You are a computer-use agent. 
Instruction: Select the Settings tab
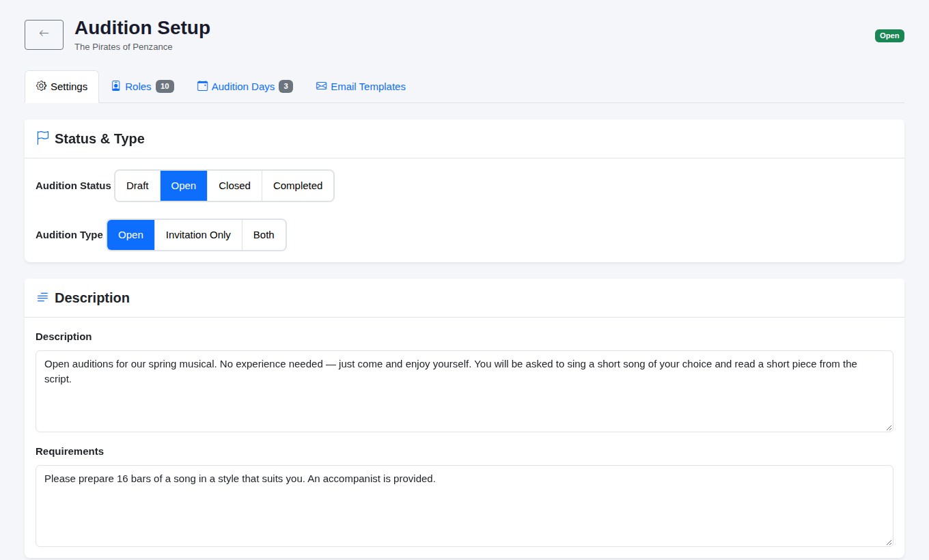click(x=62, y=87)
